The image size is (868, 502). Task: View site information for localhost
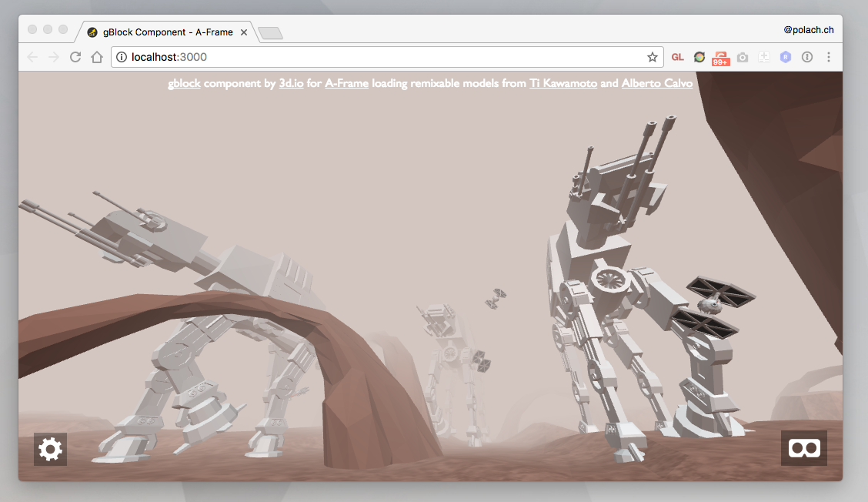[x=122, y=57]
